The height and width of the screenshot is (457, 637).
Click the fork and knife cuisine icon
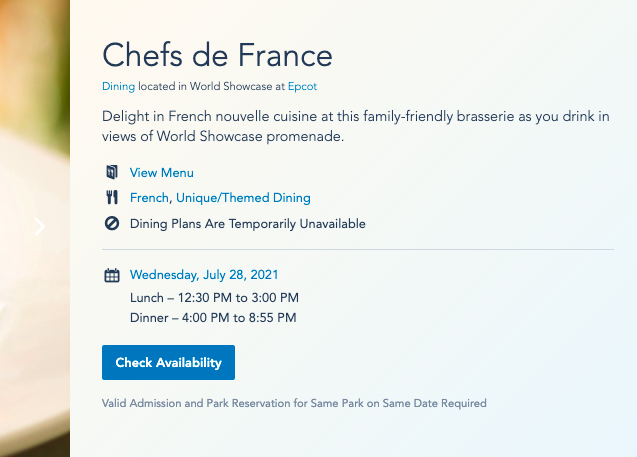[111, 198]
